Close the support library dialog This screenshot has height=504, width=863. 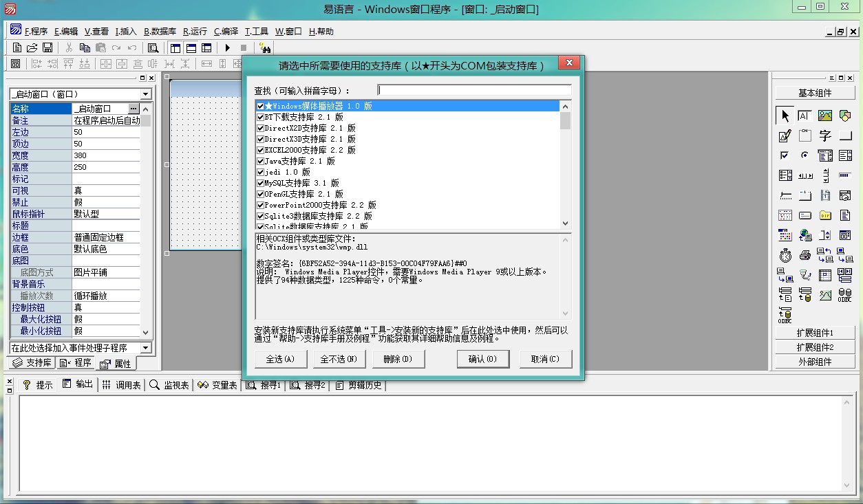pos(568,64)
